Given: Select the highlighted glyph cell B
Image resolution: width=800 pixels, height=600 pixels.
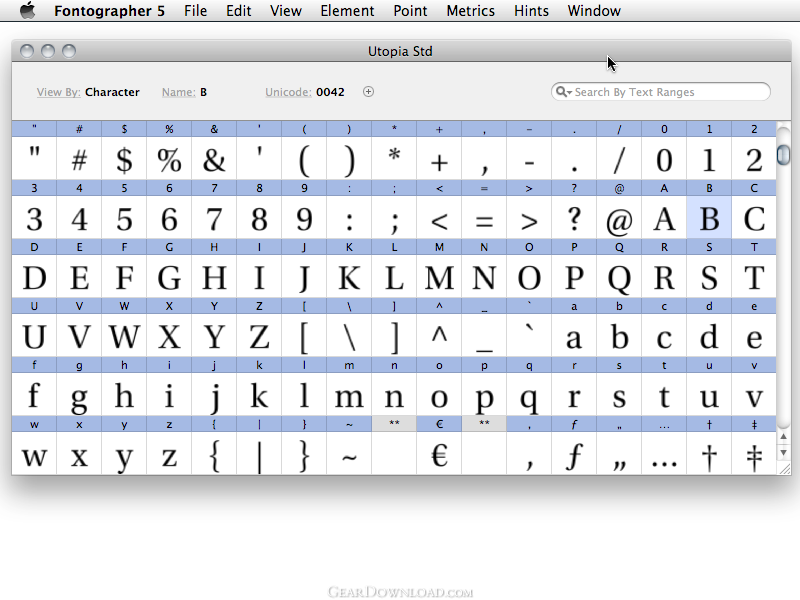Looking at the screenshot, I should 709,217.
